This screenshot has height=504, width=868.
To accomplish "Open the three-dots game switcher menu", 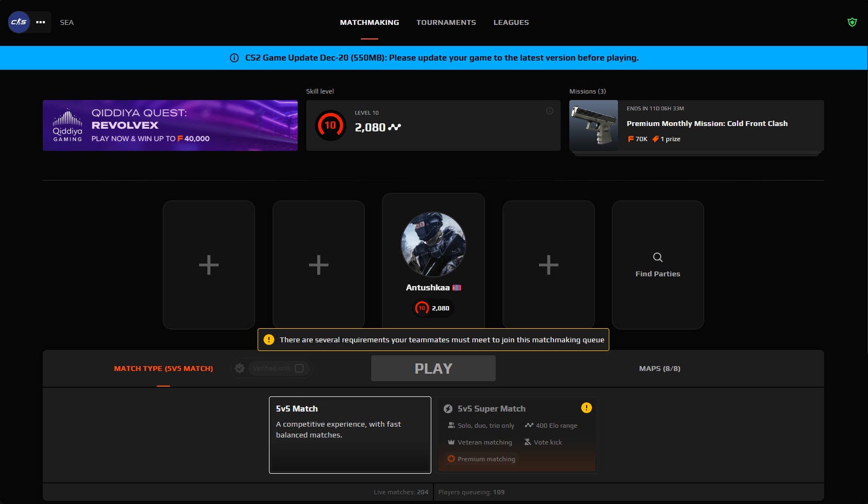I will (41, 22).
